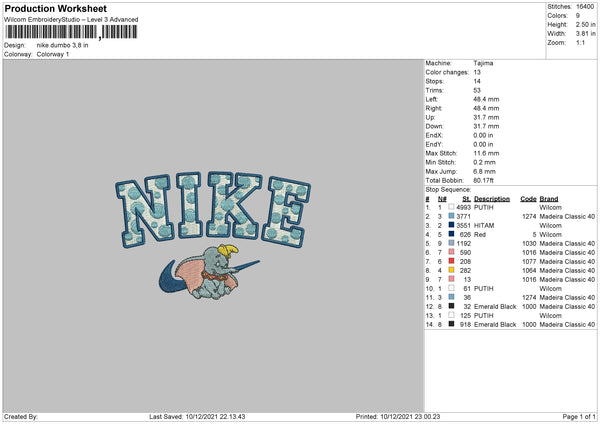Screen dimensions: 600x424
Task: Click 'Madeira Classic 40' brand in stop row 2
Action: [567, 217]
